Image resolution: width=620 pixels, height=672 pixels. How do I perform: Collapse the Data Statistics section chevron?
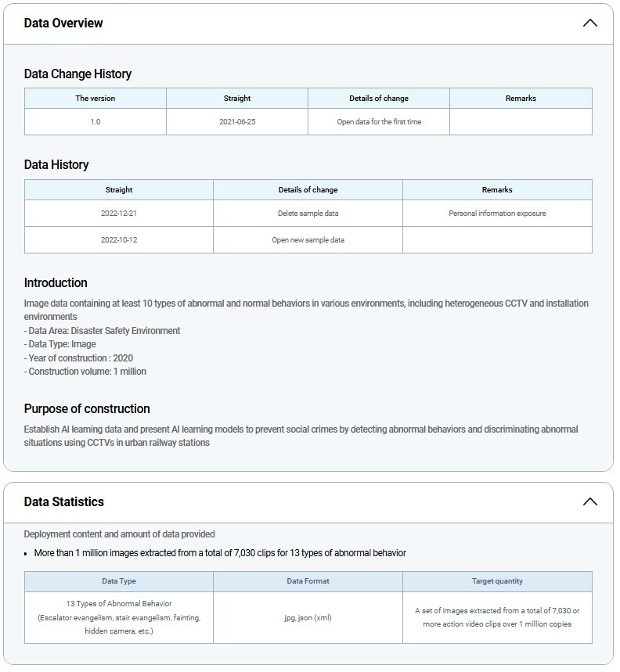pyautogui.click(x=590, y=502)
